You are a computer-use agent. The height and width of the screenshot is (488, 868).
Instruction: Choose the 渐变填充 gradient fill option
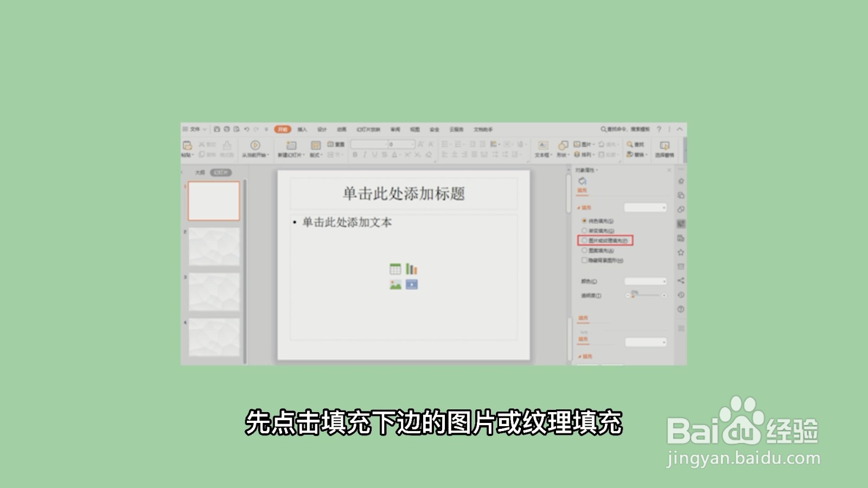584,230
